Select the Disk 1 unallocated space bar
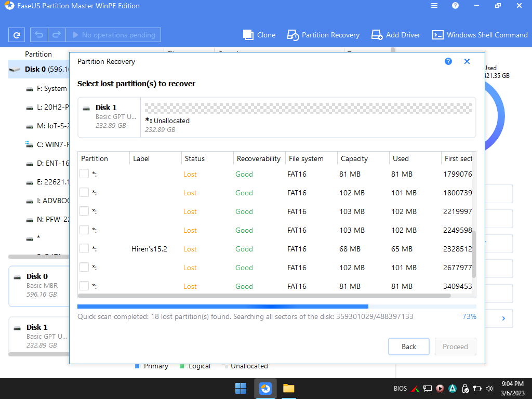 pos(308,108)
